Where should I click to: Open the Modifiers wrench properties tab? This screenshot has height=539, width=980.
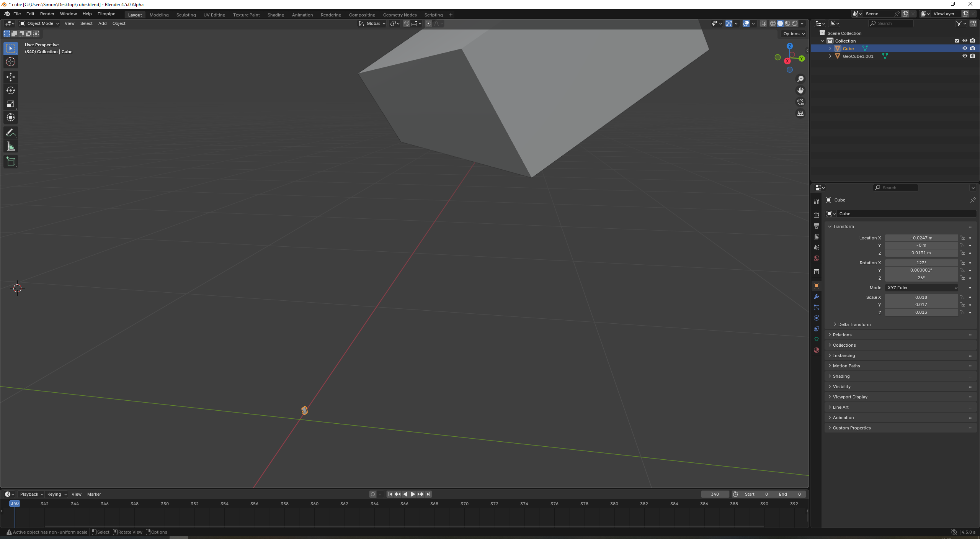click(816, 297)
